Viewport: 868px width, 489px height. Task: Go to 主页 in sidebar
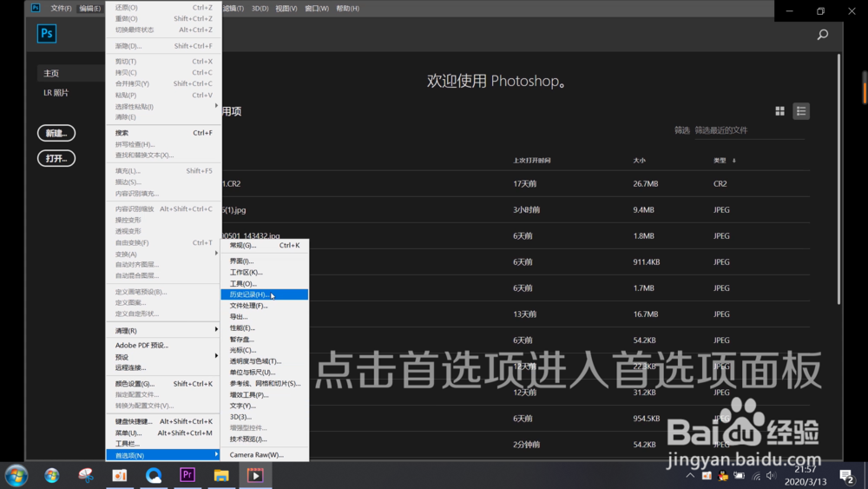71,73
